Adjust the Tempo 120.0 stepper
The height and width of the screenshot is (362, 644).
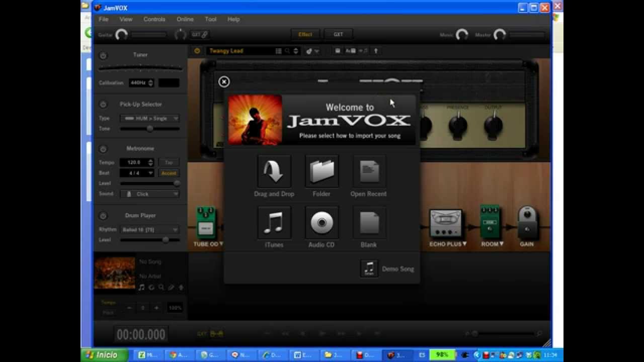click(150, 162)
